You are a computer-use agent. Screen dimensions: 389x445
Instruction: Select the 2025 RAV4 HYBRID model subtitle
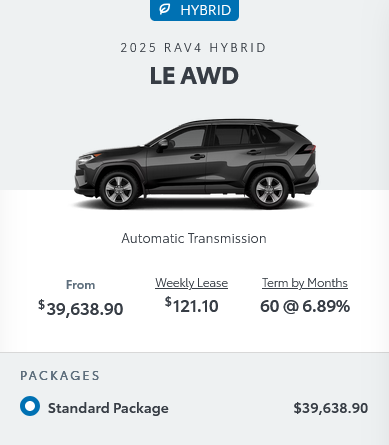(194, 48)
